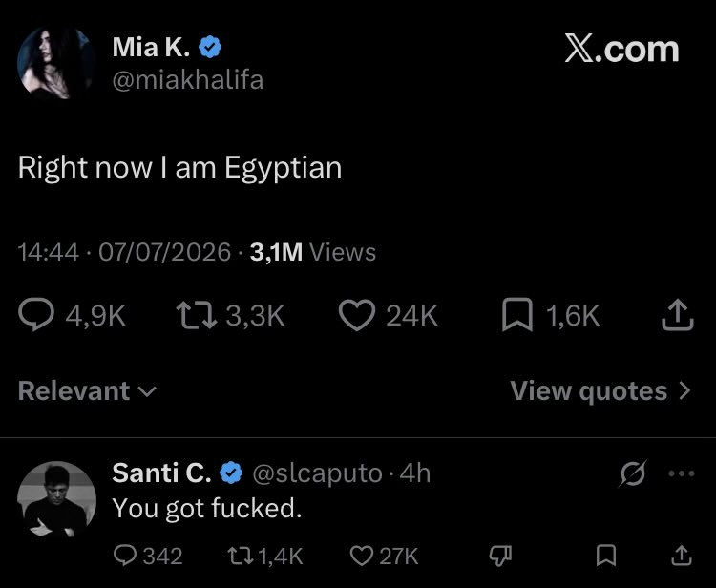
Task: Open the 3,1M Views analytics
Action: 313,252
